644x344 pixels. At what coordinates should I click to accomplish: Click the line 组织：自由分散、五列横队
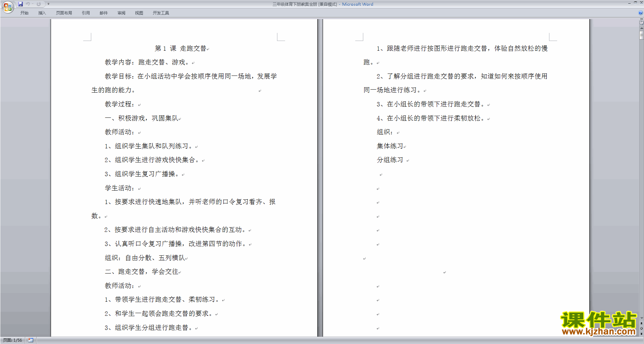click(145, 258)
